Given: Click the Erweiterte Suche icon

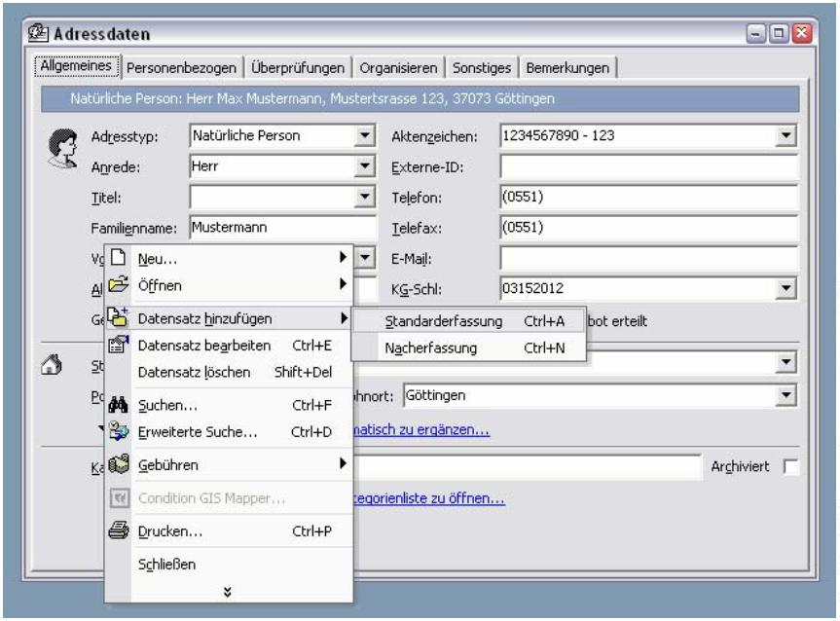Looking at the screenshot, I should (120, 430).
